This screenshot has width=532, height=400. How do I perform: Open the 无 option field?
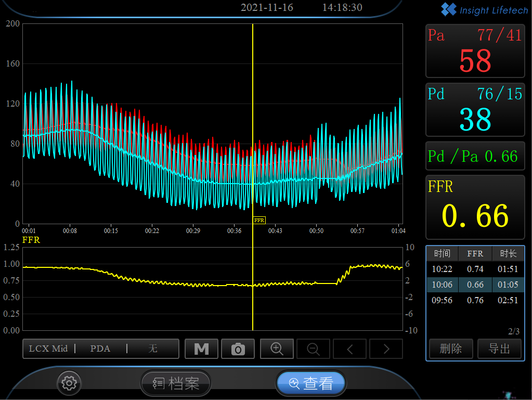(x=152, y=349)
